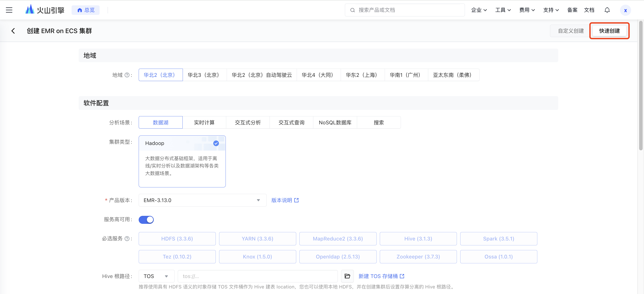Click the MapReduce2 (3.3.6) service

338,238
